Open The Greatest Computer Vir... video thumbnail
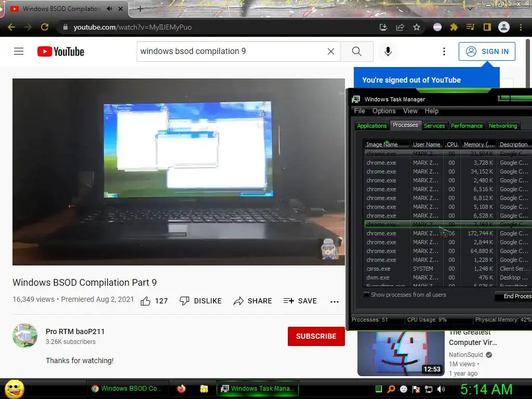This screenshot has height=399, width=532. tap(401, 353)
